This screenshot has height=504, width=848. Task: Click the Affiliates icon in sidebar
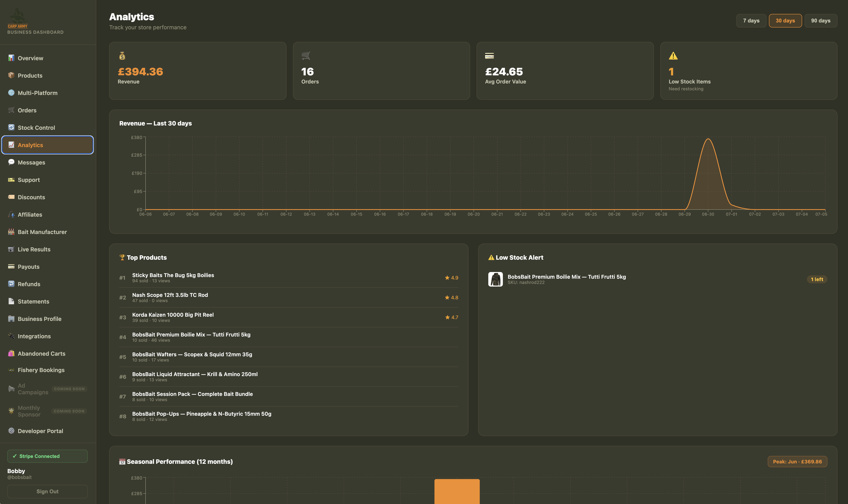point(11,214)
